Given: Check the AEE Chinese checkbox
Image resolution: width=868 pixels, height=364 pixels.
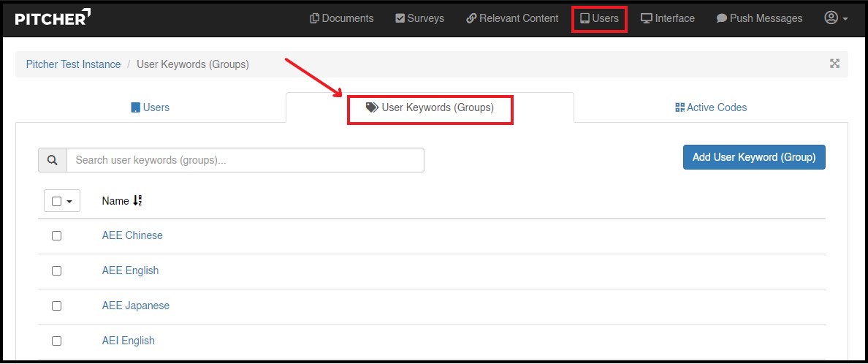Looking at the screenshot, I should pos(56,236).
